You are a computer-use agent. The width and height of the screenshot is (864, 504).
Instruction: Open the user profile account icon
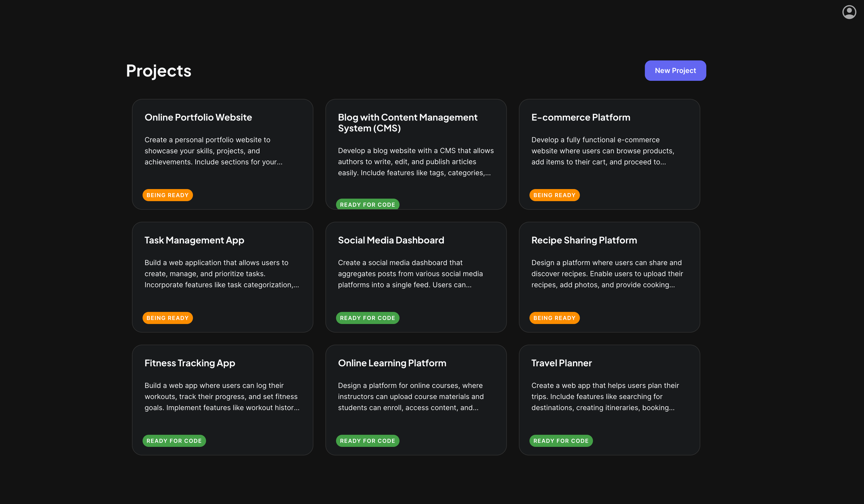[849, 12]
